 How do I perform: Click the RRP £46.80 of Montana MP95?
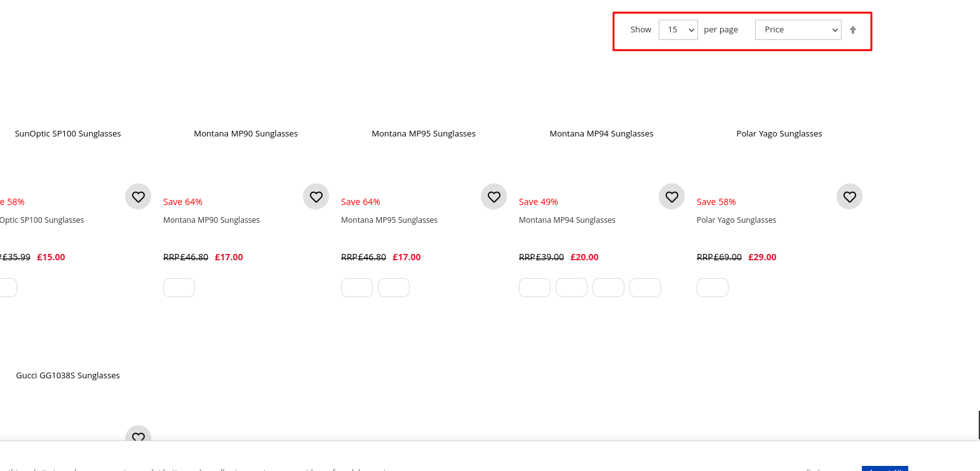(363, 257)
